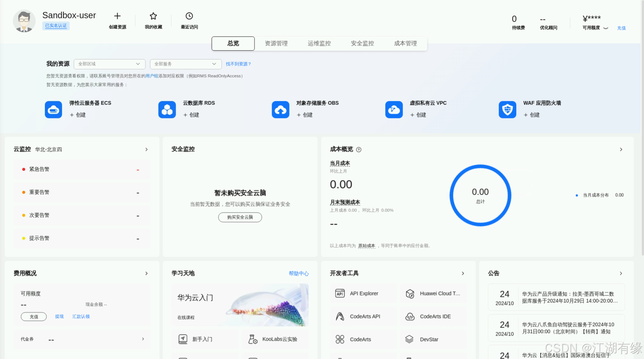Click the help icon beside 成本概览
Screen dimensions: 644x359
(x=359, y=150)
